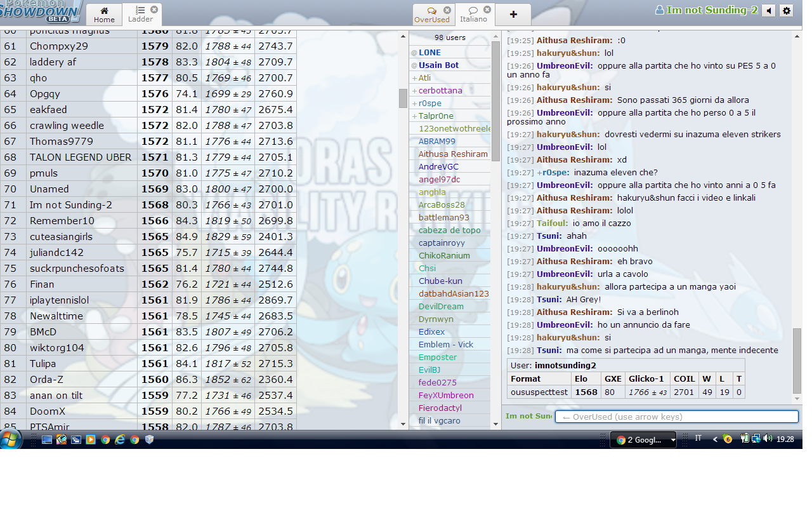Screen dimensions: 812x508
Task: Switch to the OverUsed chat tab
Action: (431, 15)
